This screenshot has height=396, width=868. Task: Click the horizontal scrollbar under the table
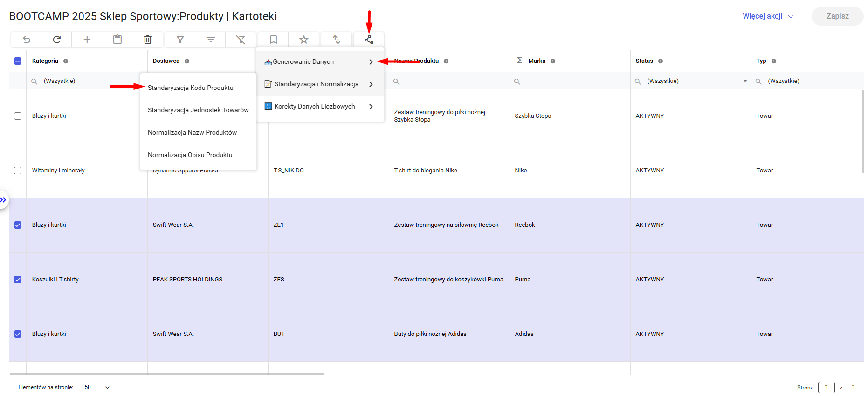click(166, 373)
